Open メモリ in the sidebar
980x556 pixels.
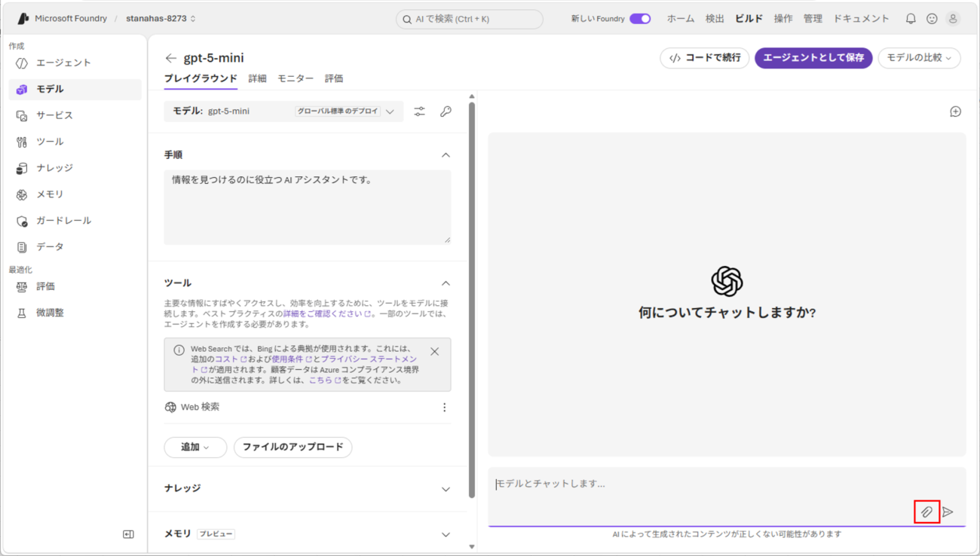[75, 194]
